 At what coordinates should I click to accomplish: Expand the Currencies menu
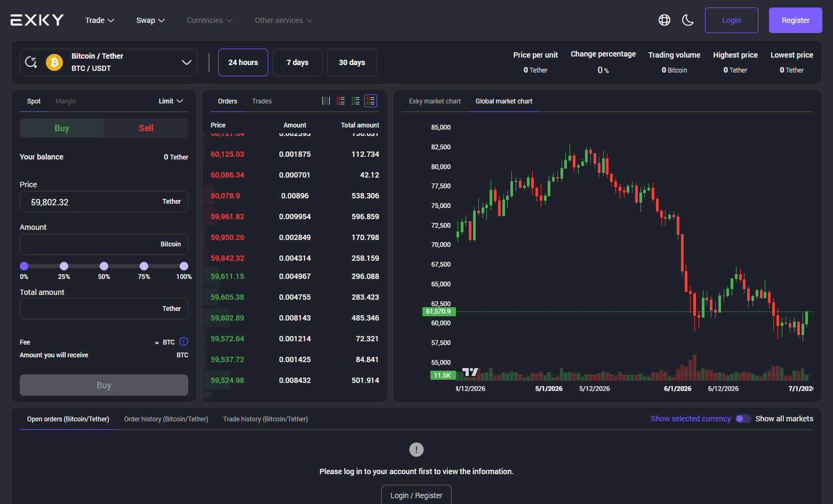coord(210,20)
